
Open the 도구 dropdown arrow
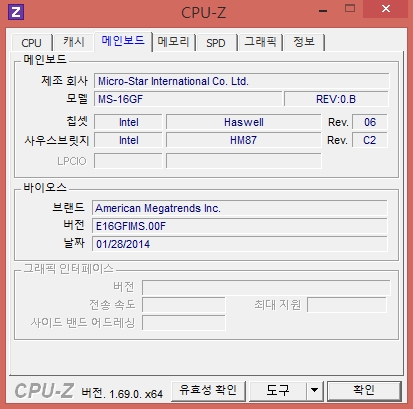(x=314, y=390)
